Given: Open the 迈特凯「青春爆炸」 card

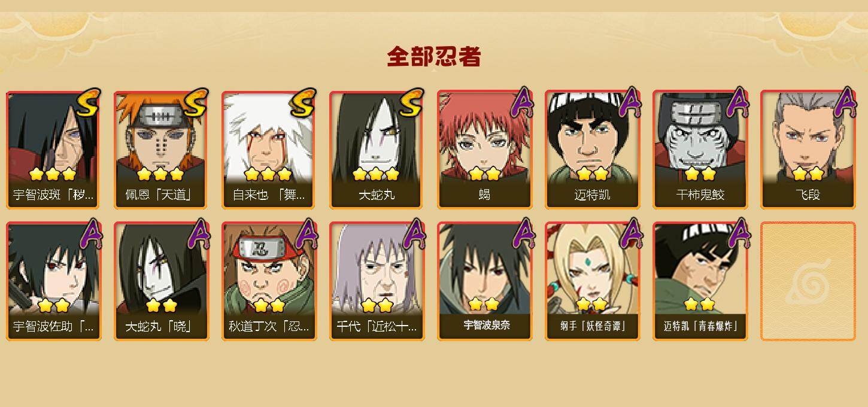Looking at the screenshot, I should tap(700, 281).
